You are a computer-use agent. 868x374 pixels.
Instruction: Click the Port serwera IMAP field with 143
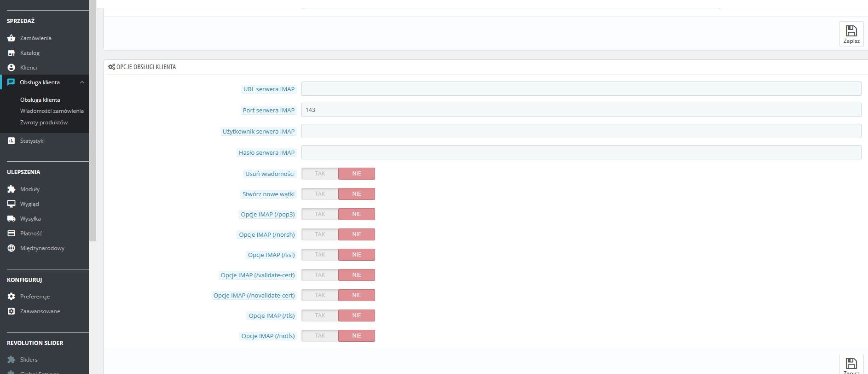581,110
